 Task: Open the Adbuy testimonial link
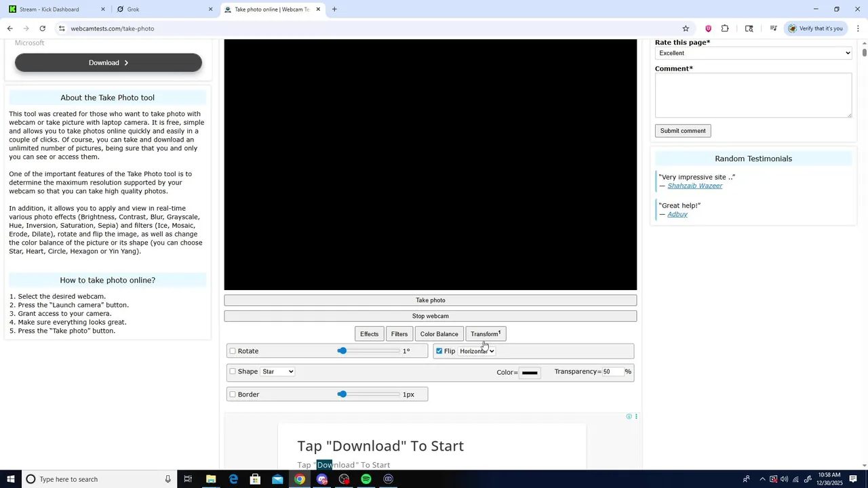click(677, 214)
